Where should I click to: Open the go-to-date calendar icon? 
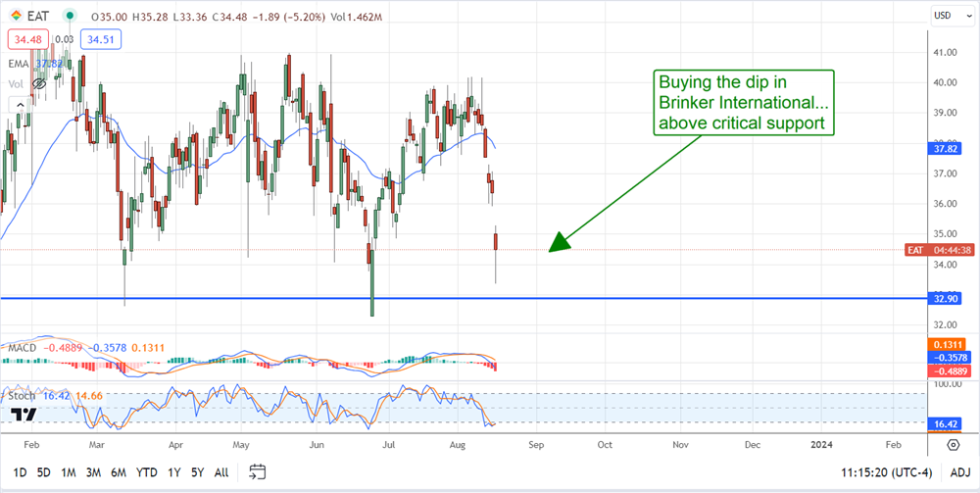258,471
